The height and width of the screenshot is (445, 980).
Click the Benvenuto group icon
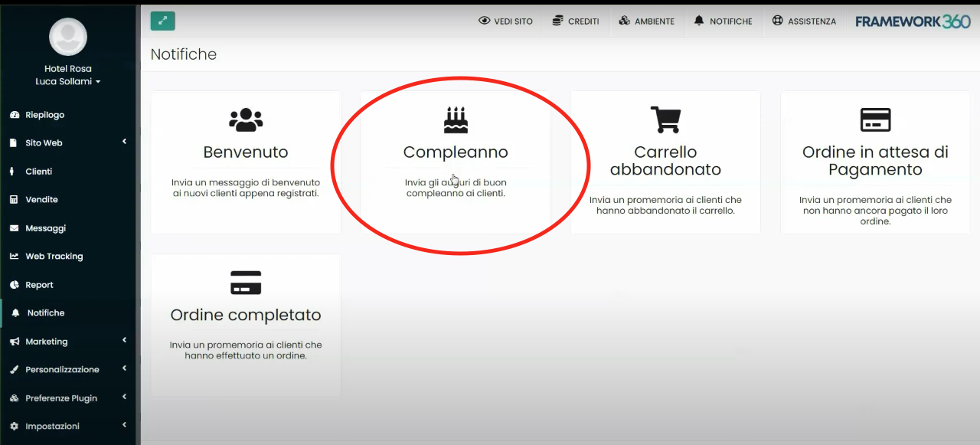[x=246, y=119]
